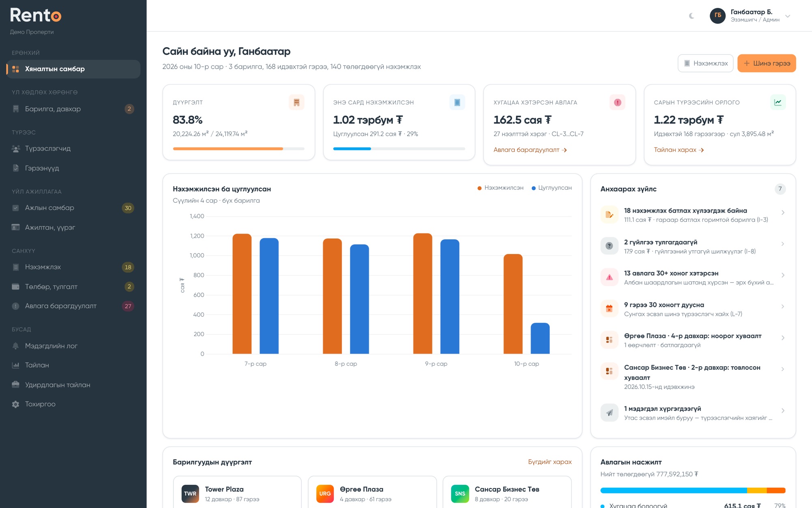Go to Барилга, давхар in sidebar
Screen dimensions: 812x508
73,109
